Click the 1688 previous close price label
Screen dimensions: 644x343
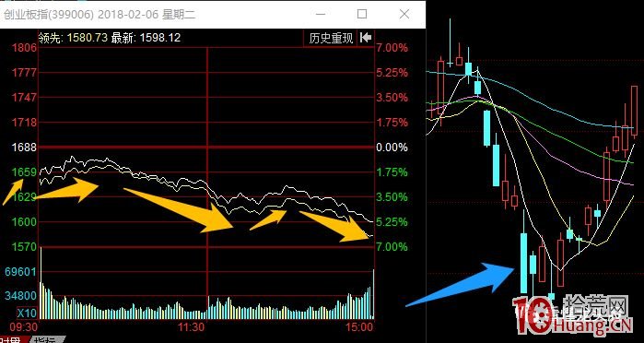pos(25,148)
